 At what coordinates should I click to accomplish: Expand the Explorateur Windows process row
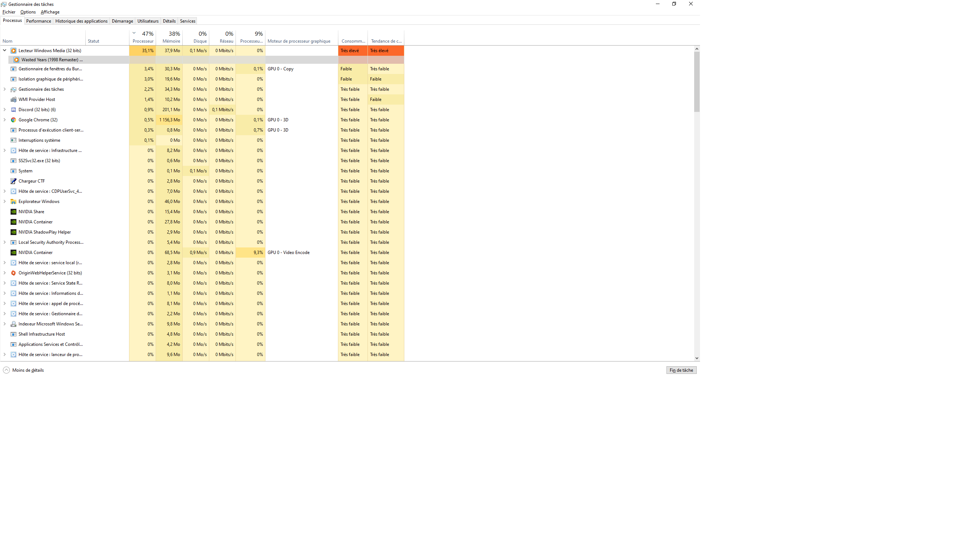[x=5, y=202]
